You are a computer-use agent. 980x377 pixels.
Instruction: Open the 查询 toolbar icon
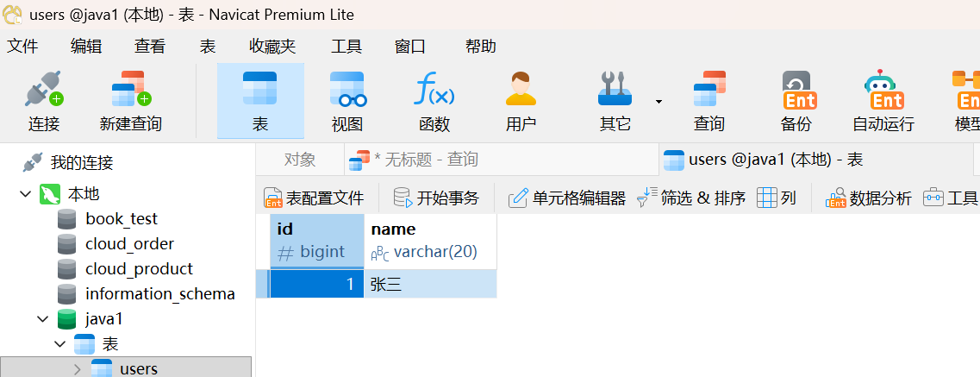(x=709, y=90)
